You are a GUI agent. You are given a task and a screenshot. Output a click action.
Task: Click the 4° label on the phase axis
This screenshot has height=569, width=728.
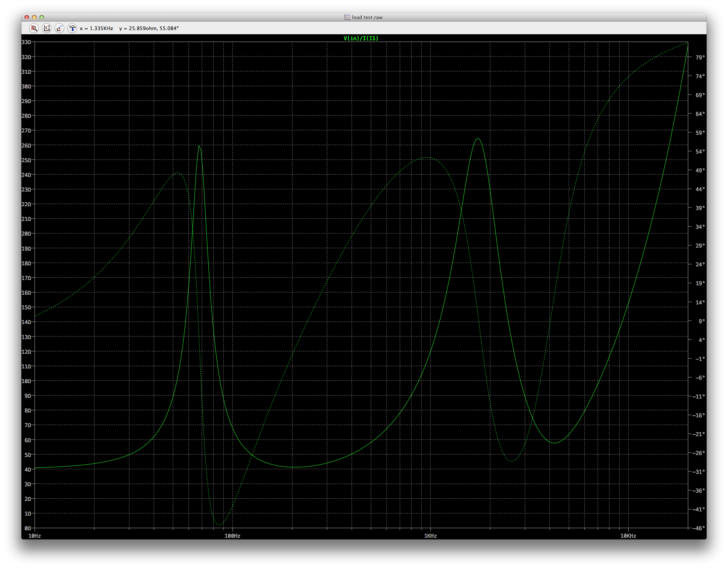pos(702,340)
